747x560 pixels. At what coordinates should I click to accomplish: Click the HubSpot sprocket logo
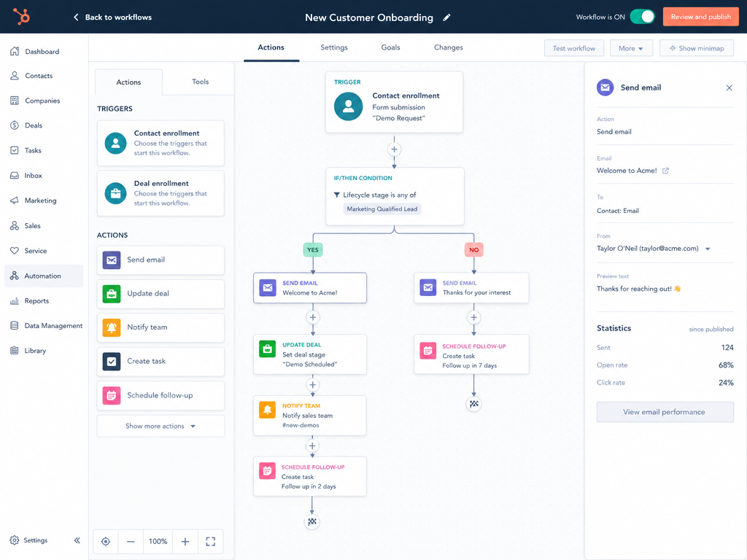[x=21, y=16]
